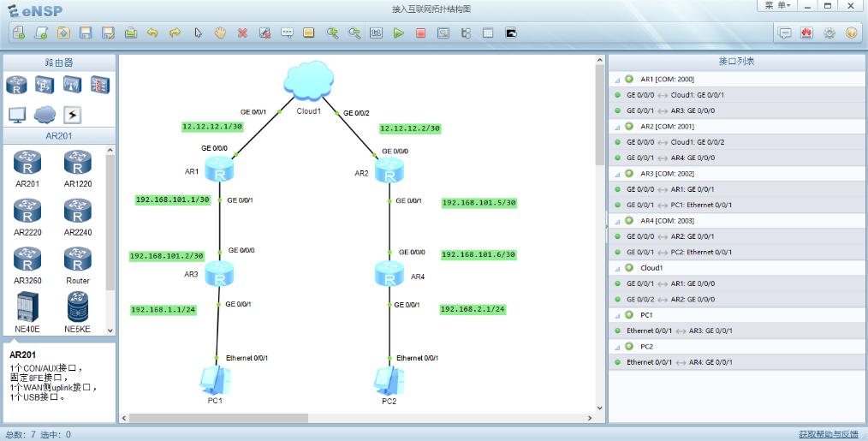The width and height of the screenshot is (868, 441).
Task: Click the Huawei logo icon
Action: click(806, 33)
